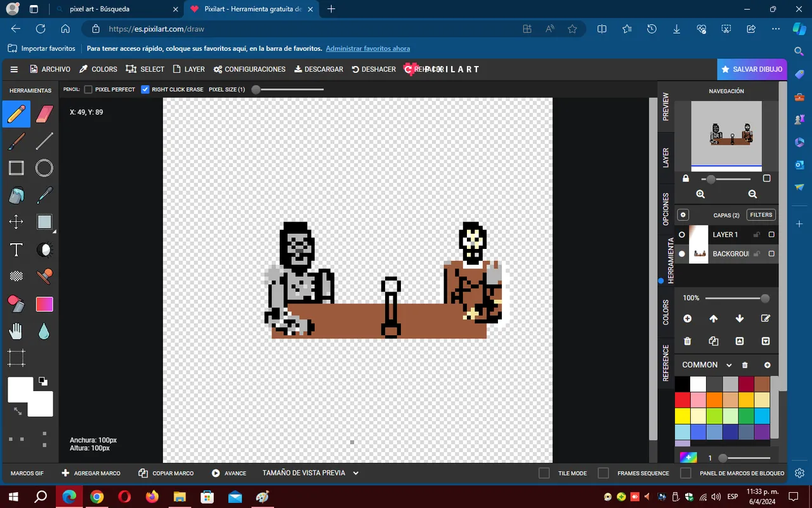This screenshot has width=812, height=508.
Task: Click AGREGAR MARCO button
Action: (x=91, y=473)
